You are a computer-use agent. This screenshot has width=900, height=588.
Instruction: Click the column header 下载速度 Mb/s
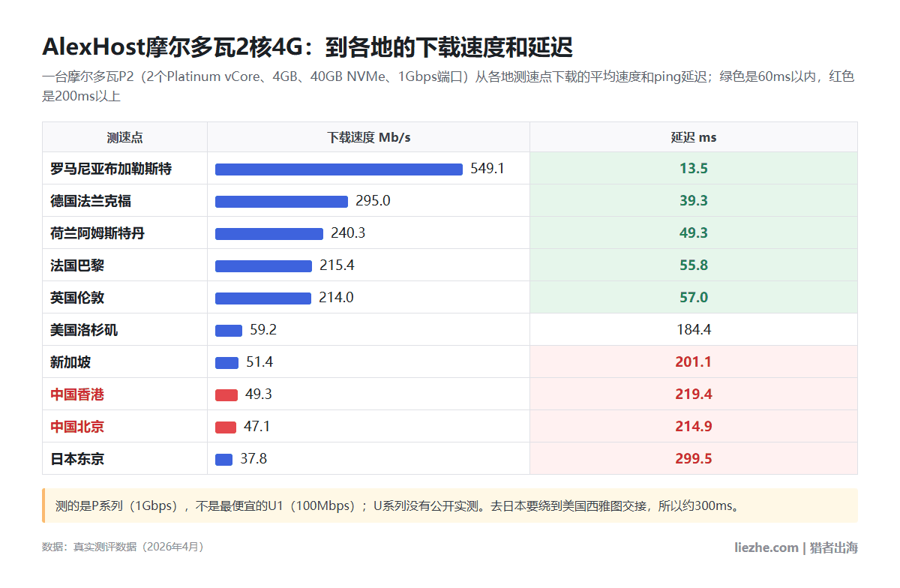(x=368, y=137)
